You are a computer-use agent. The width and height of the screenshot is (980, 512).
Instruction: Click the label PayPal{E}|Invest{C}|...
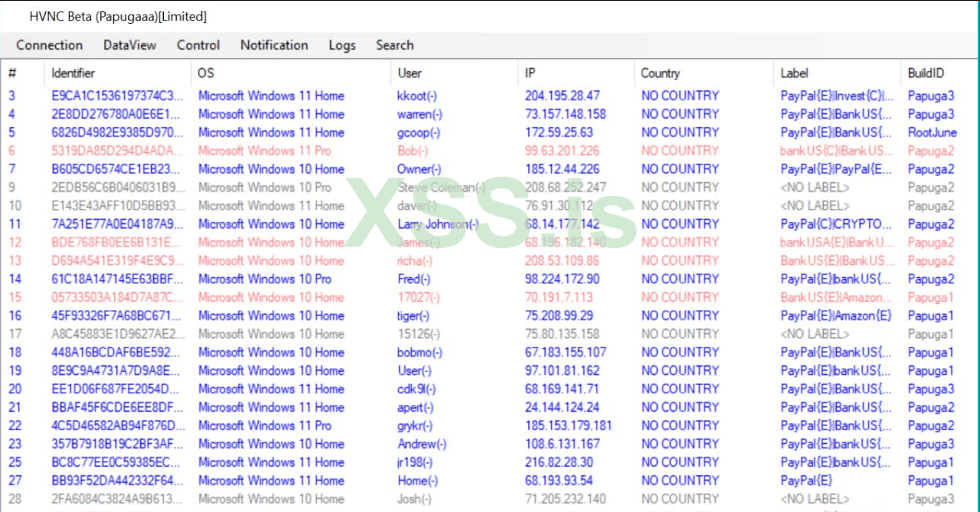(837, 96)
